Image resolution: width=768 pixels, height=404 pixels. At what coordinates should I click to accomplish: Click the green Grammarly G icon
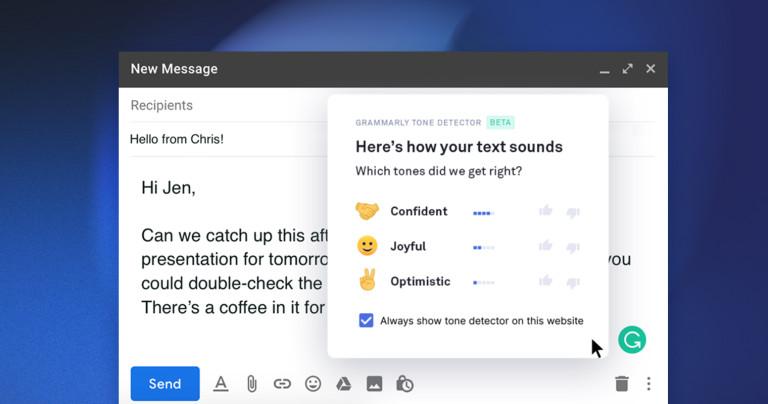pos(632,339)
